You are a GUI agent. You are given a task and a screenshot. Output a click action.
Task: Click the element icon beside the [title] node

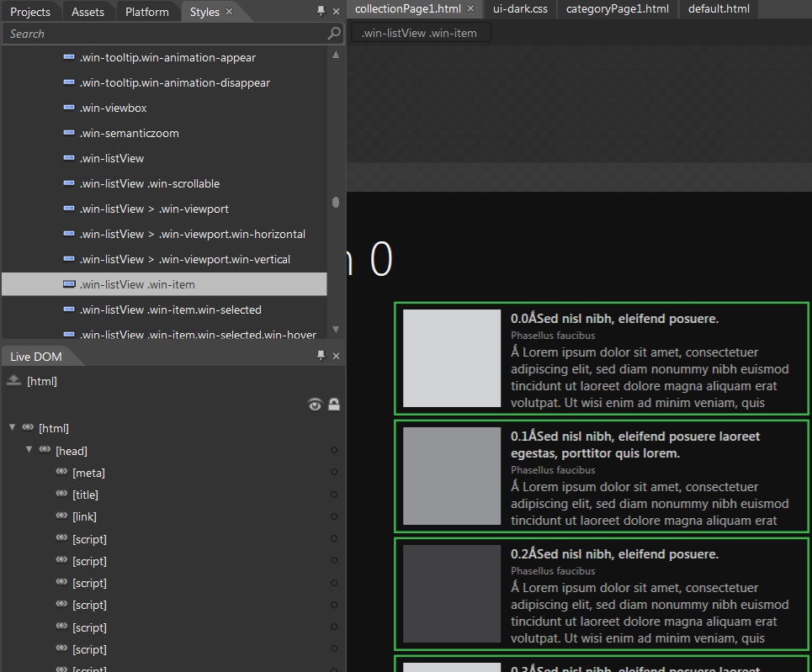61,495
